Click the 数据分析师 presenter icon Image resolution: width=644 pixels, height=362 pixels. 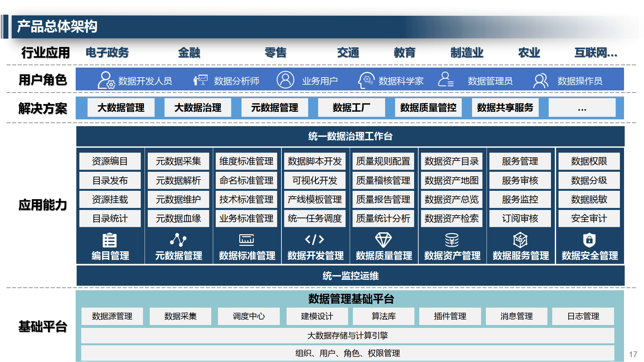(x=200, y=80)
